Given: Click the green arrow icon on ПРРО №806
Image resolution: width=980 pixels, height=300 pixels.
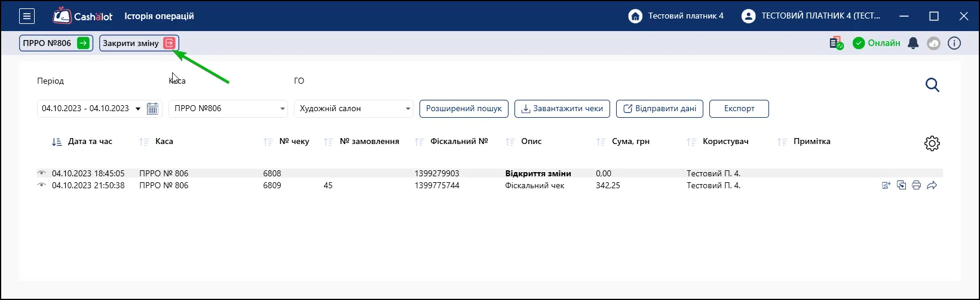Looking at the screenshot, I should click(x=84, y=43).
